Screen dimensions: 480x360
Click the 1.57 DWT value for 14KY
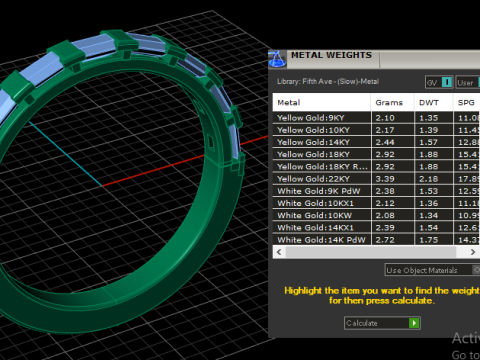coord(429,142)
